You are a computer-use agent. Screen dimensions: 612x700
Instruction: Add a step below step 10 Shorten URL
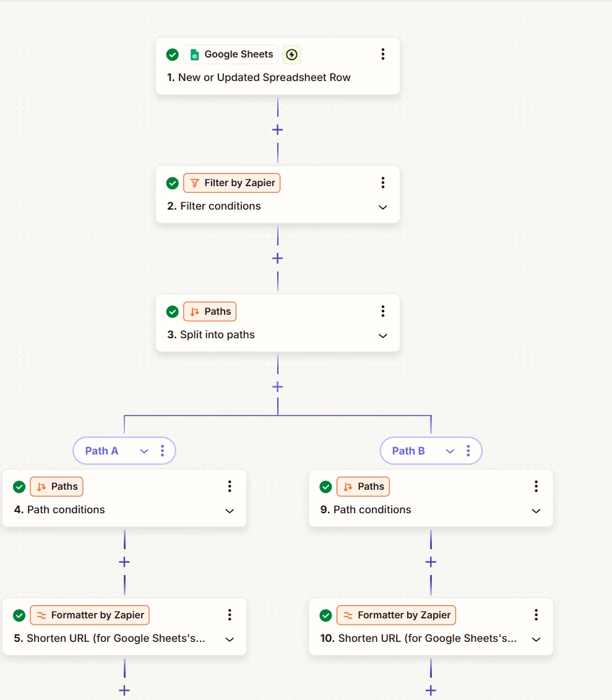pyautogui.click(x=431, y=691)
